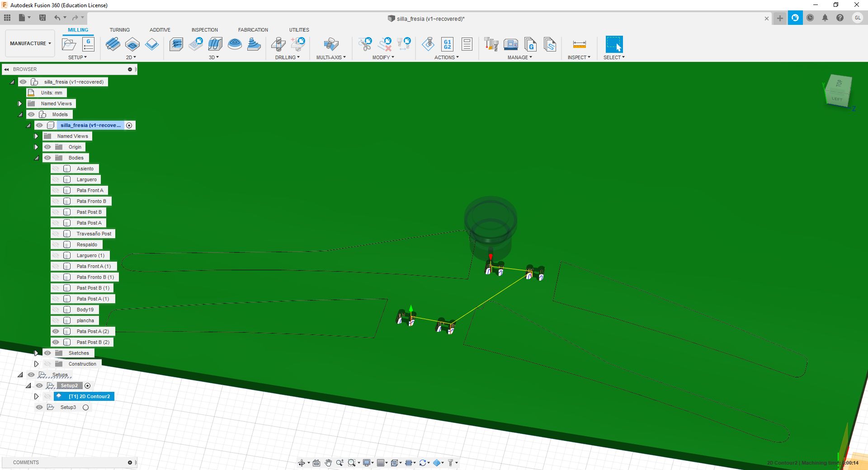This screenshot has width=868, height=470.
Task: Click the Setup Sheet icon
Action: coord(467,44)
